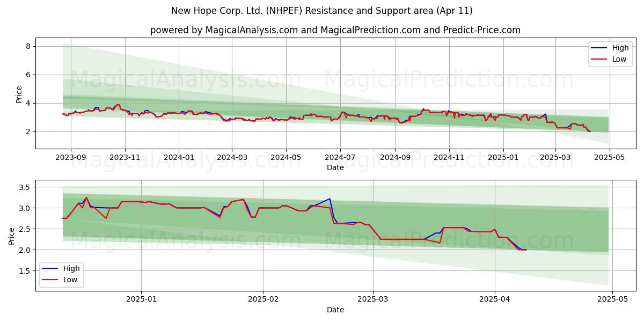Select 'High' in the bottom chart legend

click(71, 268)
